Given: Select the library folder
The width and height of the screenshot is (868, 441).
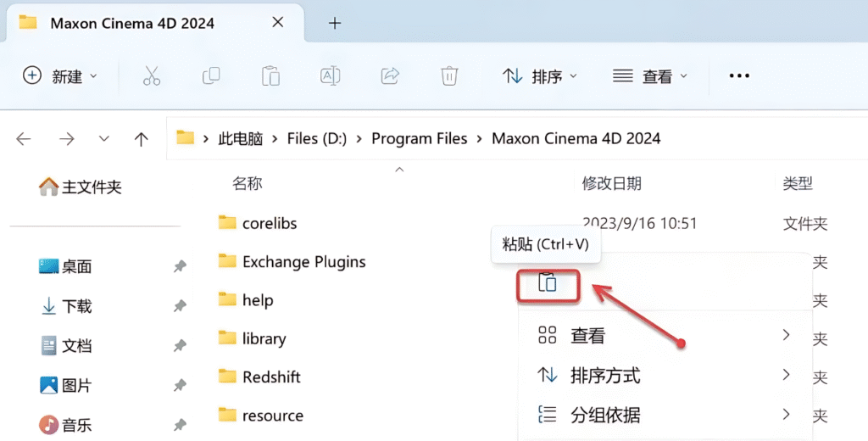Looking at the screenshot, I should tap(252, 338).
